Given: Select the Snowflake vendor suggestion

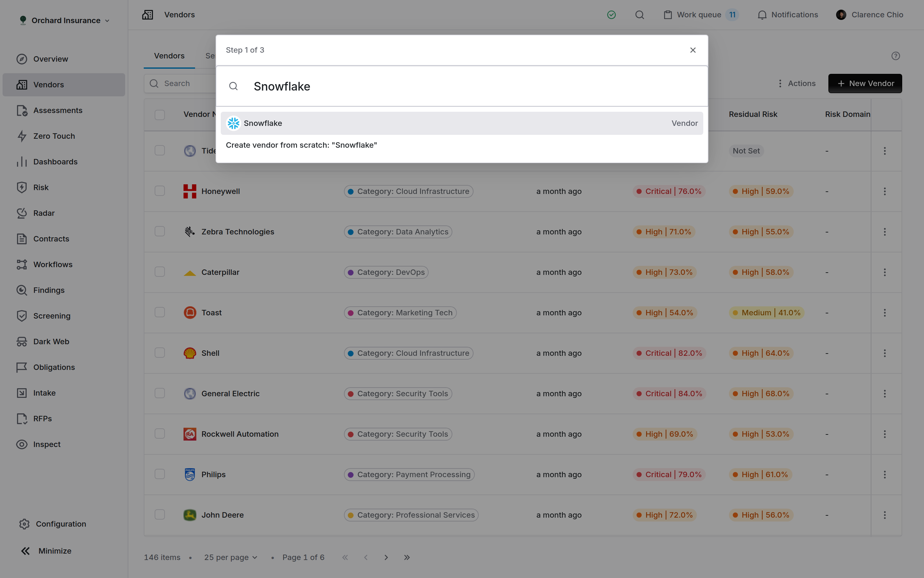Looking at the screenshot, I should pyautogui.click(x=462, y=123).
